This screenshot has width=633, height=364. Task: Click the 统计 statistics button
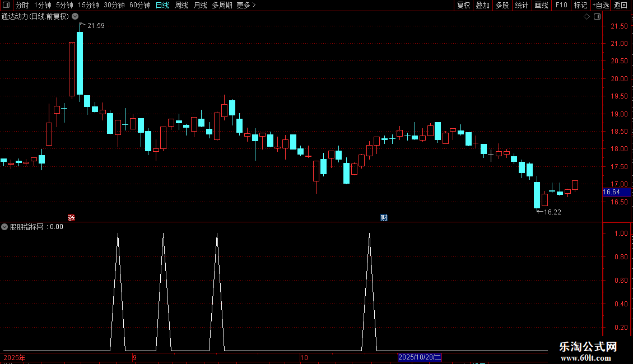[522, 5]
